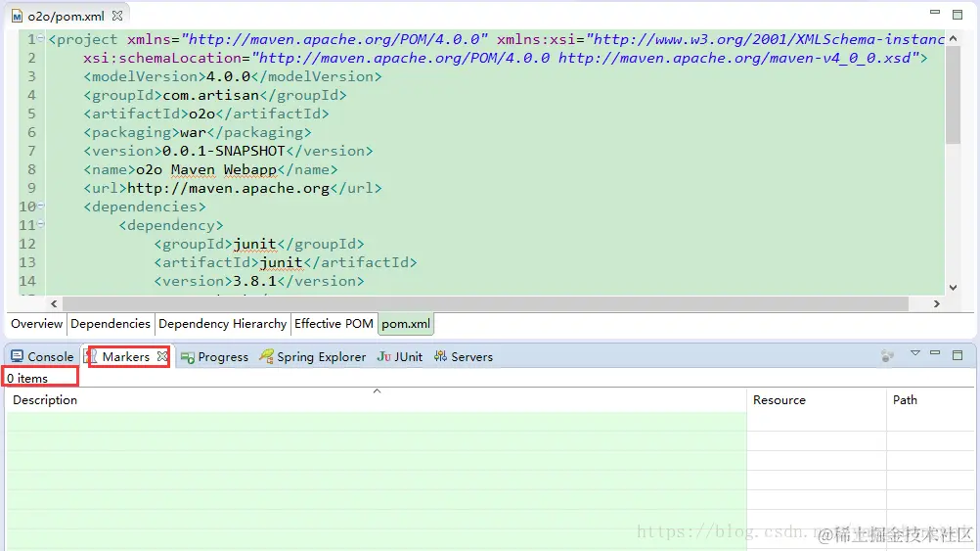Click the groupId value com.artisan
Screen dimensions: 980x551
pos(210,95)
